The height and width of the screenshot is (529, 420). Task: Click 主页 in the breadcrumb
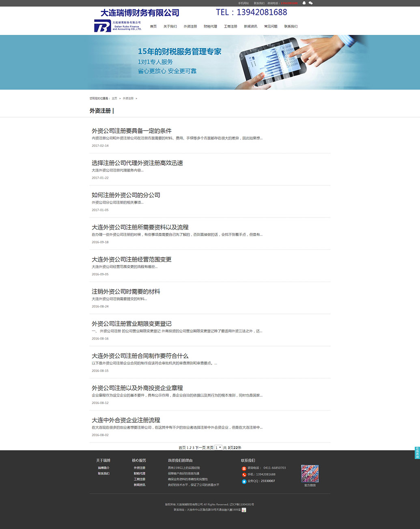tap(114, 99)
